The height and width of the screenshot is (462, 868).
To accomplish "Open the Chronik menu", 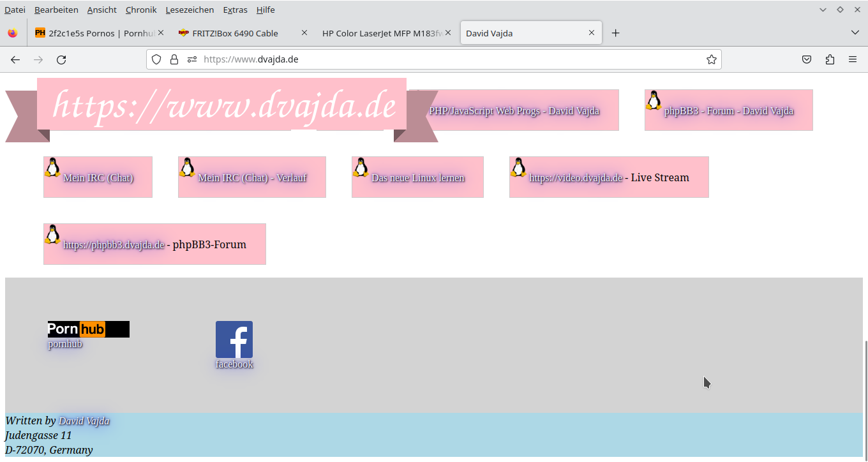I will 141,10.
